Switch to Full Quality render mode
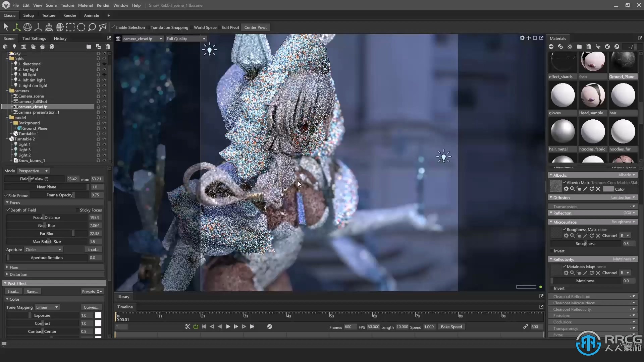Viewport: 644px width, 362px height. [x=185, y=39]
